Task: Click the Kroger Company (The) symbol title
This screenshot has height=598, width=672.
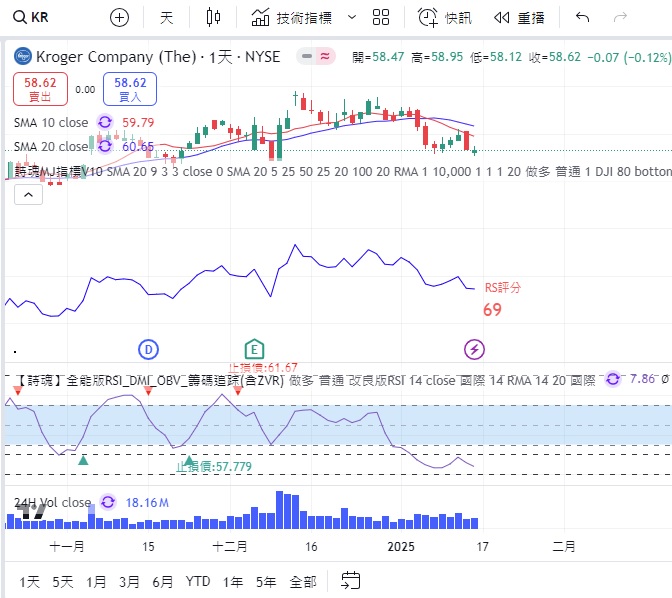Action: [x=158, y=57]
